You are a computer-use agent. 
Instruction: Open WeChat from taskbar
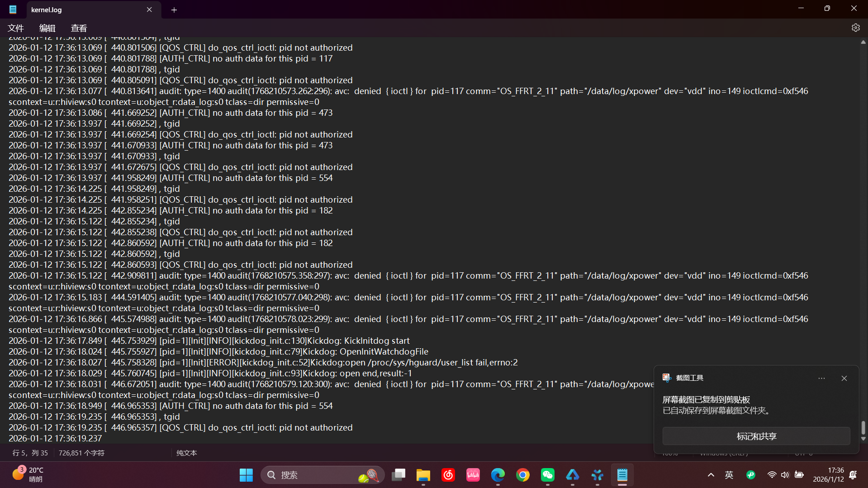pyautogui.click(x=547, y=475)
